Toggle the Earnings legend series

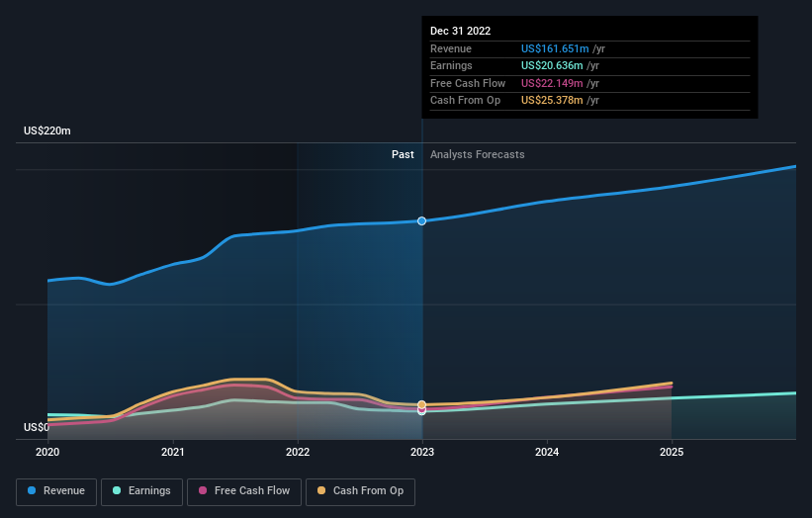click(x=141, y=491)
